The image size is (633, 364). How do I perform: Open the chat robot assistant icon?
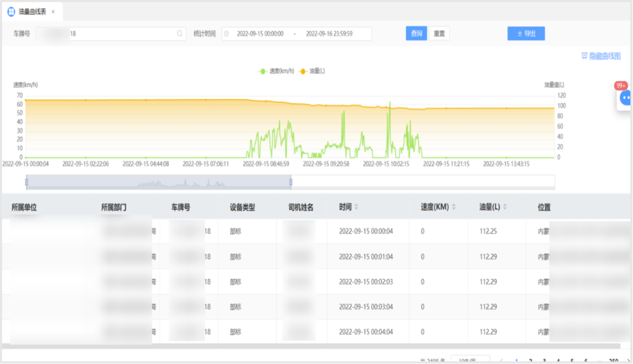click(625, 98)
